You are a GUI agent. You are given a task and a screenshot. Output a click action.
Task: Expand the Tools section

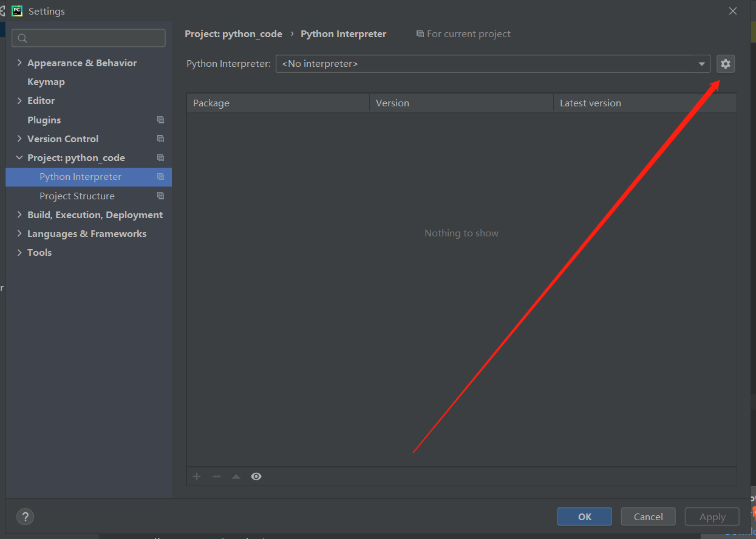[x=19, y=252]
